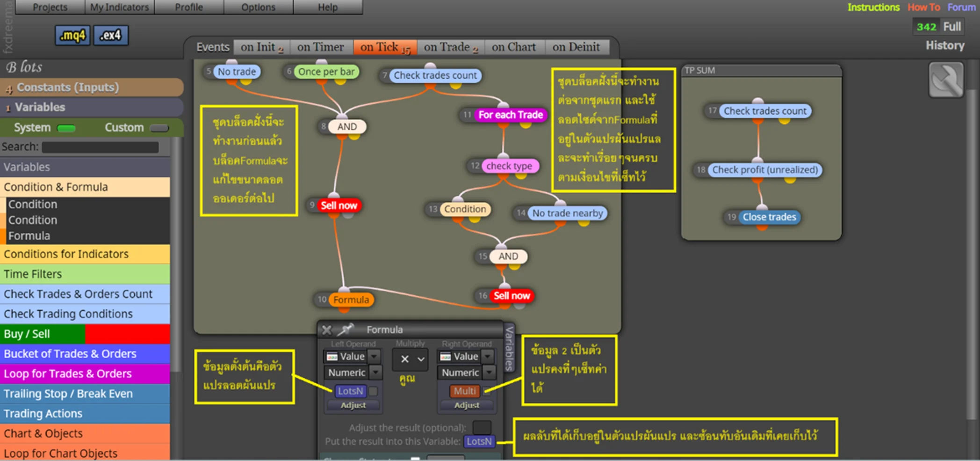Select block 7 Check trades count
980x461 pixels.
pyautogui.click(x=435, y=75)
